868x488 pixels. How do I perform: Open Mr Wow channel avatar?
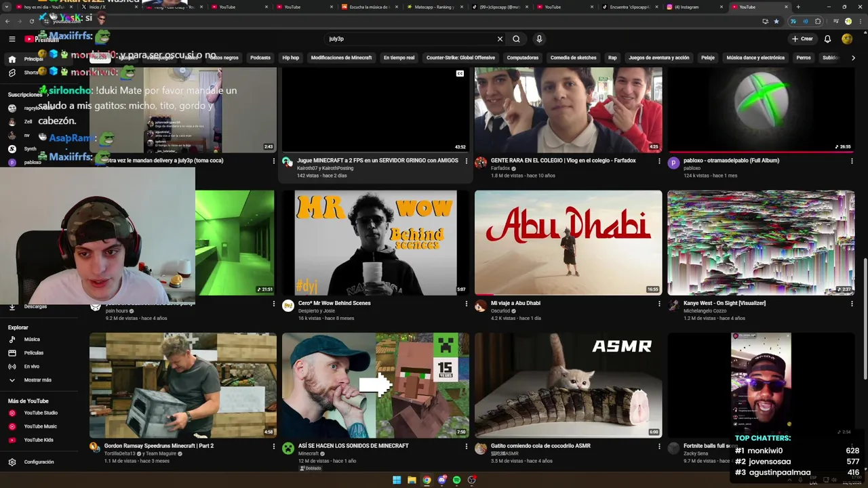pyautogui.click(x=288, y=306)
